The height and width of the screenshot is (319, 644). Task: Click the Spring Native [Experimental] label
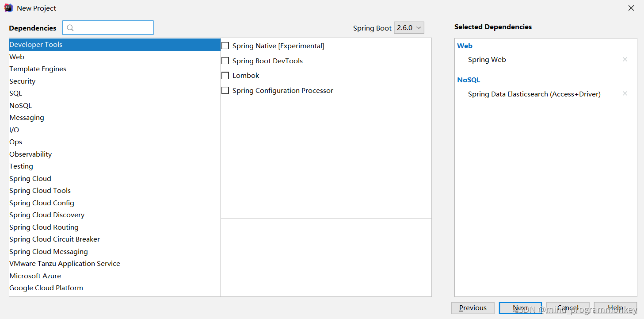[x=278, y=46]
